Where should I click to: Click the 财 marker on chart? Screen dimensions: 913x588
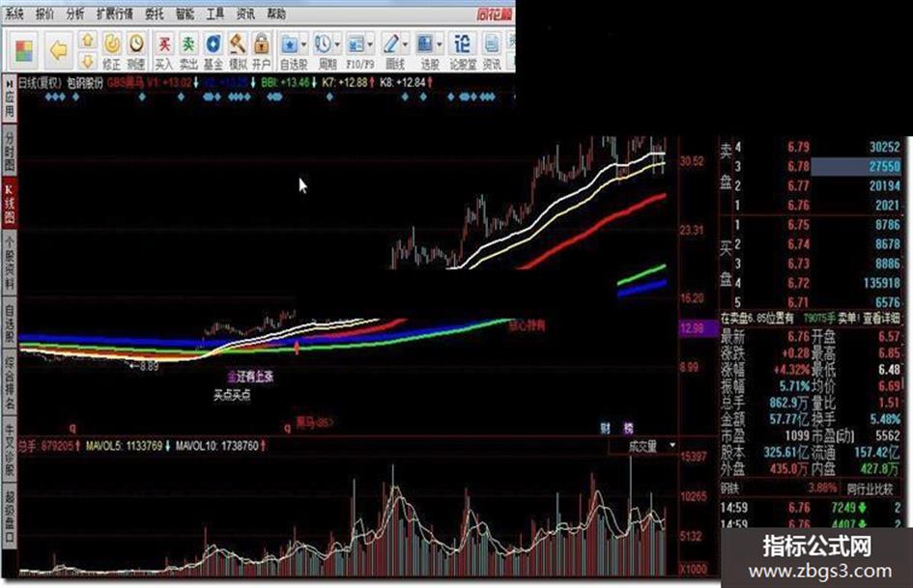point(606,429)
